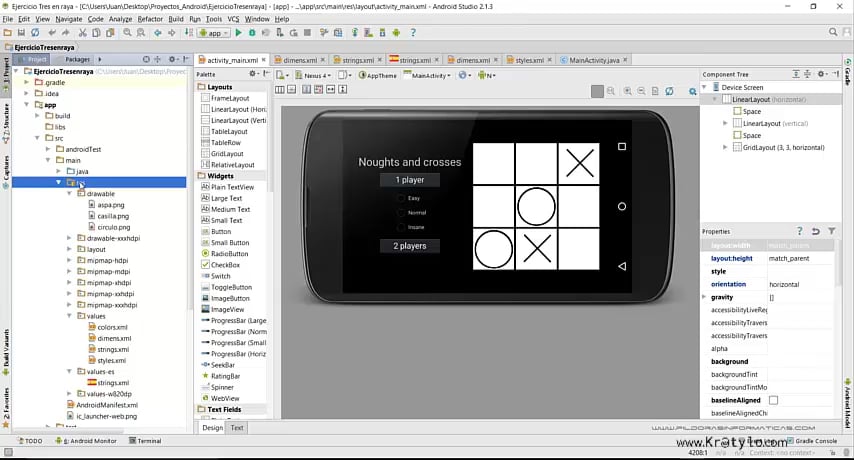Click the phone Back triangle navigation icon

click(622, 266)
